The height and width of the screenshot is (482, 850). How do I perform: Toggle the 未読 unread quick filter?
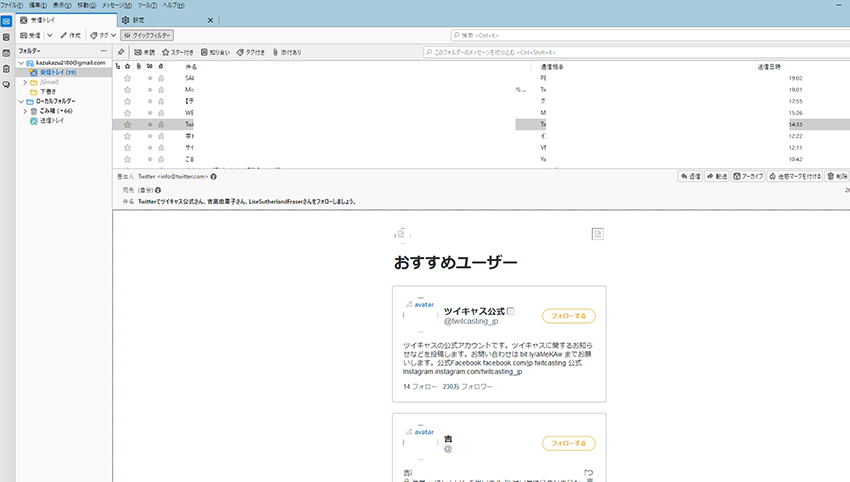[144, 52]
